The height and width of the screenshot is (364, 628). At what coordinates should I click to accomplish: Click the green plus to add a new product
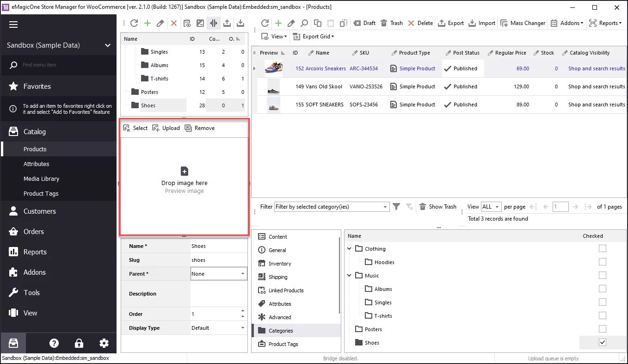(x=278, y=23)
